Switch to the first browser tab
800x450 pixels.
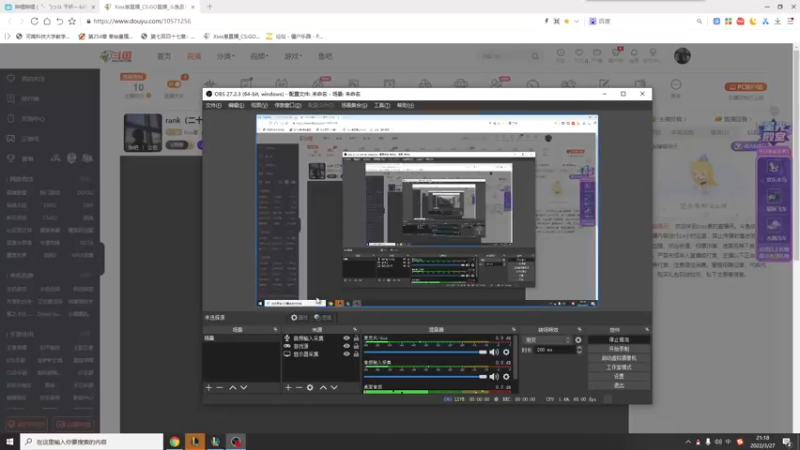click(50, 7)
